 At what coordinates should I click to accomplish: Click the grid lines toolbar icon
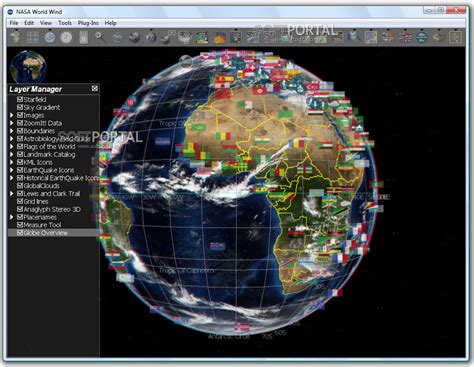[x=33, y=37]
